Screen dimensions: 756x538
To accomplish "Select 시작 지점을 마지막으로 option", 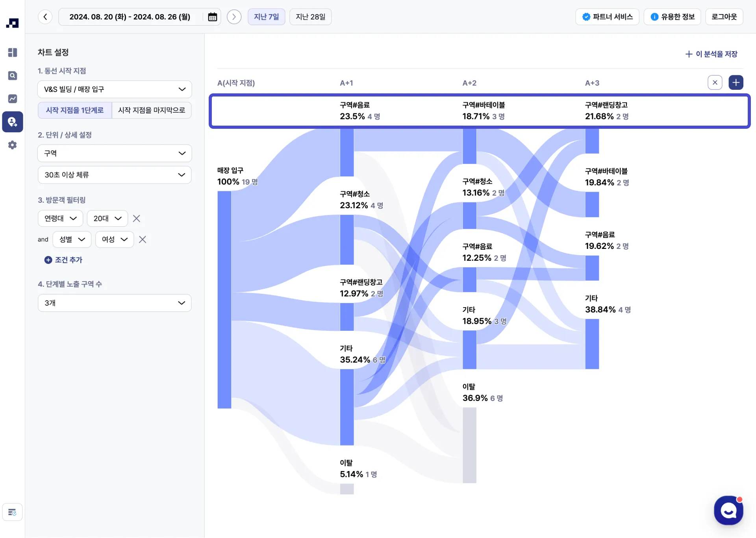I will pyautogui.click(x=152, y=110).
